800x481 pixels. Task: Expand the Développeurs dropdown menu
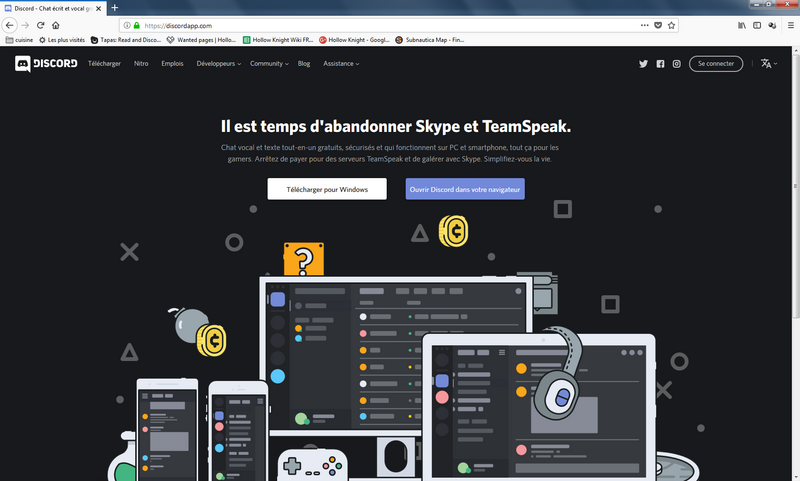pyautogui.click(x=219, y=64)
